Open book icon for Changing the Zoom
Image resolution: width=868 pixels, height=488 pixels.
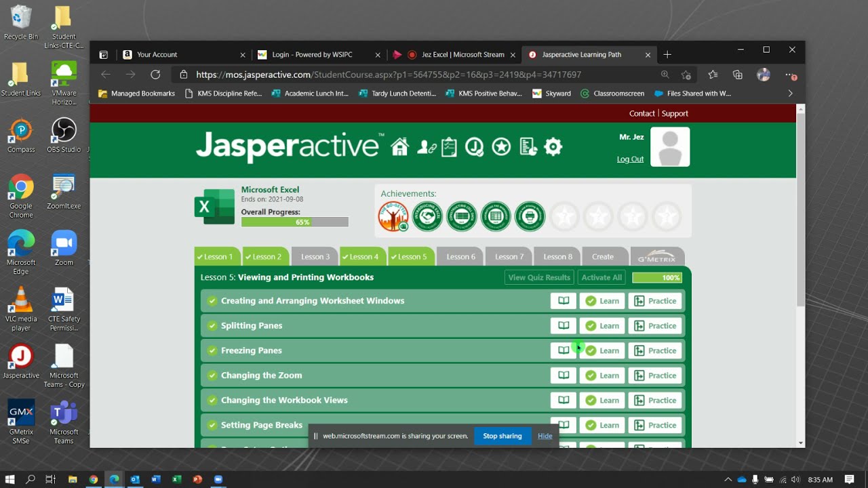click(x=564, y=375)
